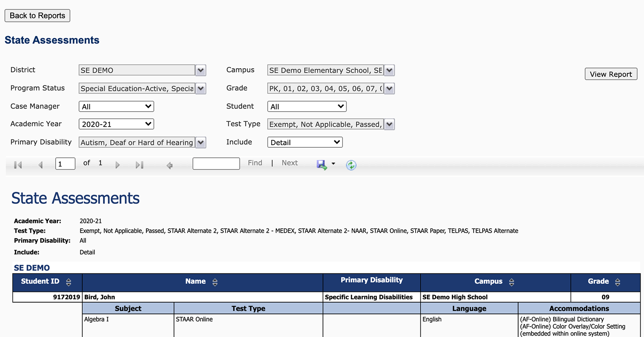Refresh the report with green icon
Image resolution: width=644 pixels, height=337 pixels.
point(351,165)
